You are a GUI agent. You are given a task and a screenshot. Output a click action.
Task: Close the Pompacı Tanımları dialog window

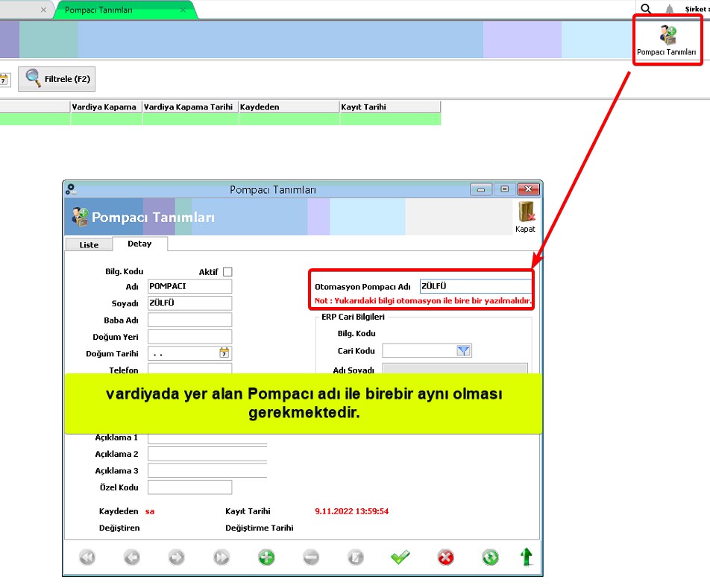point(529,189)
